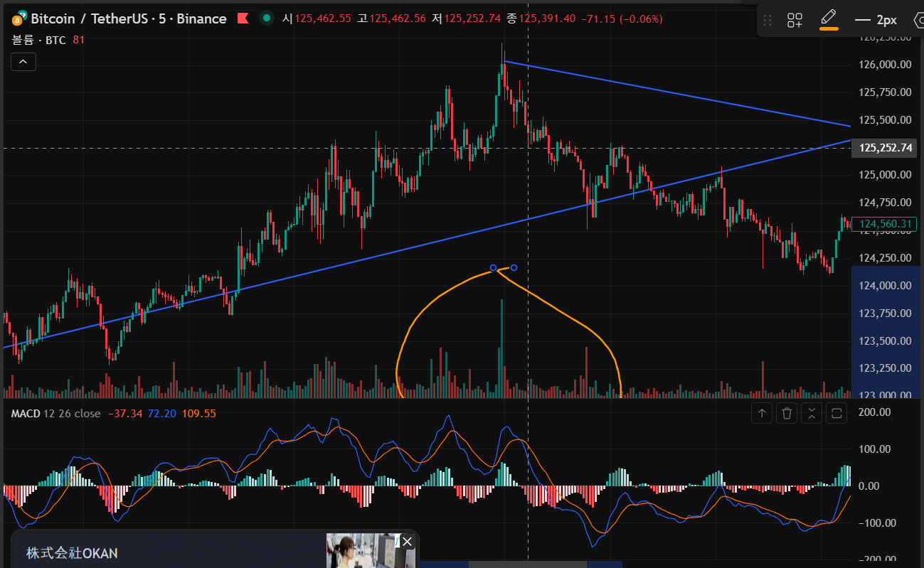Click the red flag symbol marker
This screenshot has width=924, height=568.
243,18
